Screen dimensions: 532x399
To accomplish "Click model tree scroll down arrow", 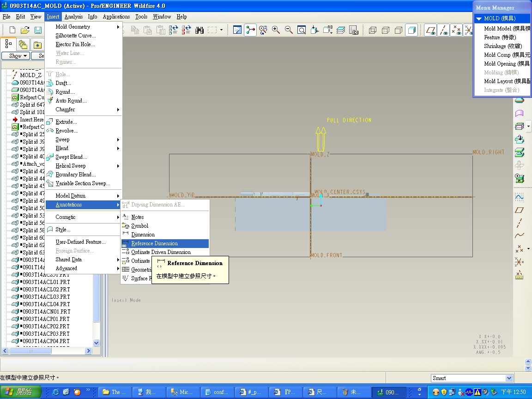I will point(97,343).
